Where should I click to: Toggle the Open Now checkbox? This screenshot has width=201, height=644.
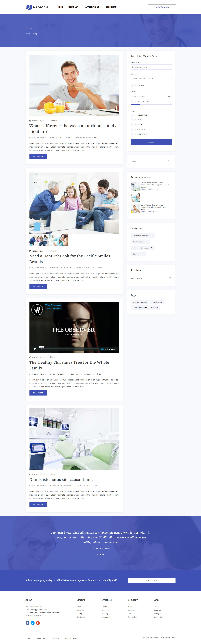tap(132, 85)
